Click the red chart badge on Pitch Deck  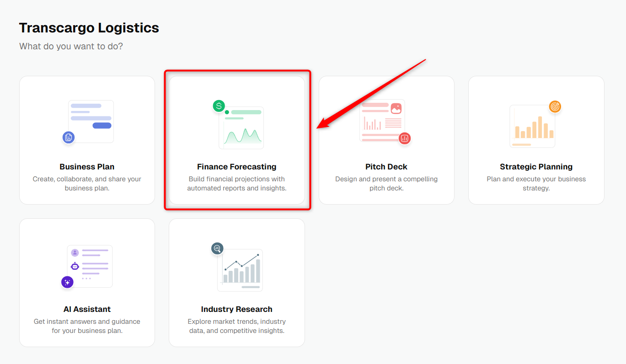(404, 138)
